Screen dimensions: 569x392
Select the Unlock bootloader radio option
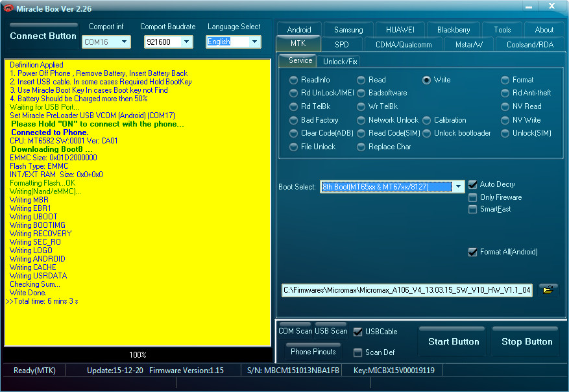(426, 133)
